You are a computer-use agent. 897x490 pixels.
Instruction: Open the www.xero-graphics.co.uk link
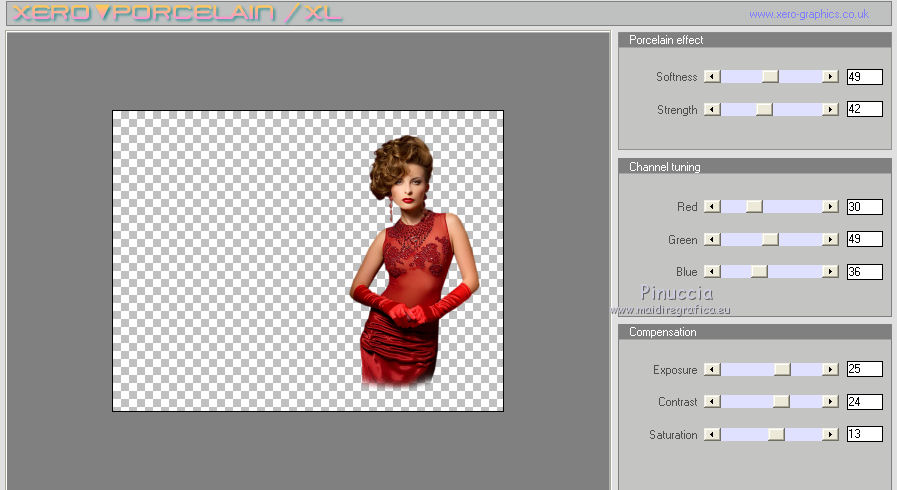pyautogui.click(x=808, y=14)
